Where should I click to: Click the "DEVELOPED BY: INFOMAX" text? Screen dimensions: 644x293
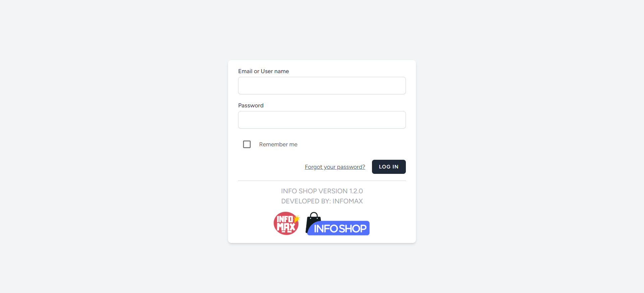point(322,201)
